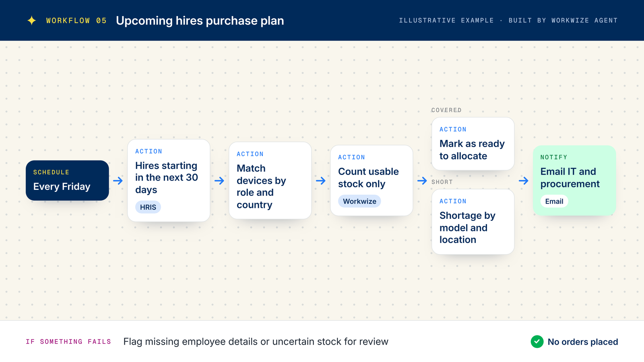
Task: Select the Mark as ready to allocate card
Action: (473, 144)
